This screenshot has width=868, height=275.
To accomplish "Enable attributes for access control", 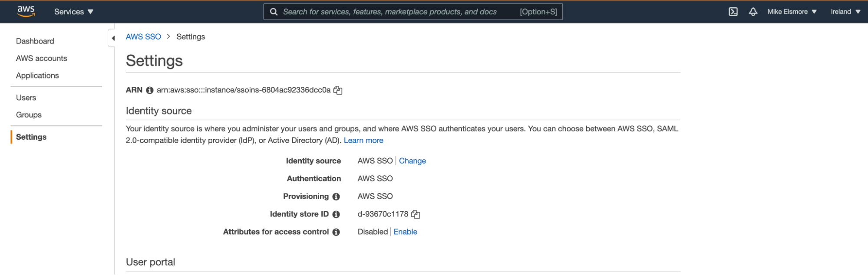I will tap(405, 232).
